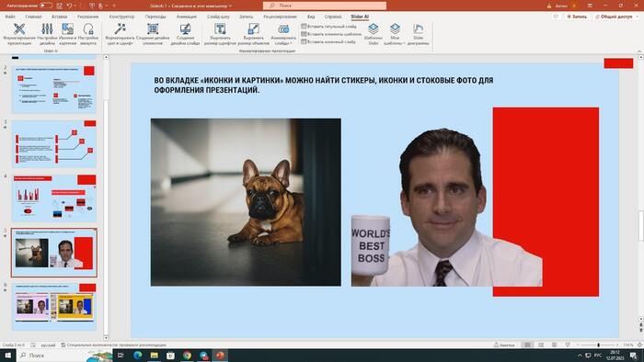Select the small red rectangle at the slide's top right corner

[618, 63]
